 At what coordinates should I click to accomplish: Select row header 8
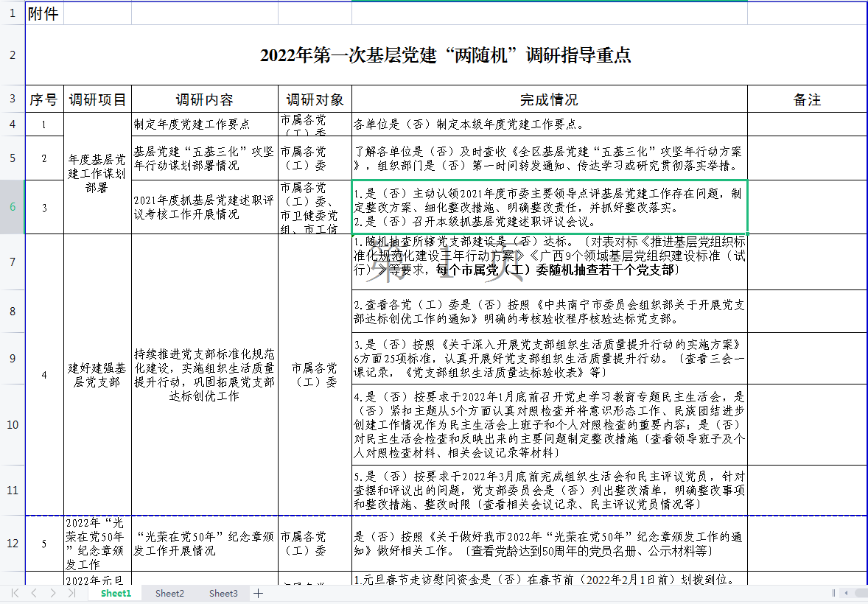click(x=13, y=311)
